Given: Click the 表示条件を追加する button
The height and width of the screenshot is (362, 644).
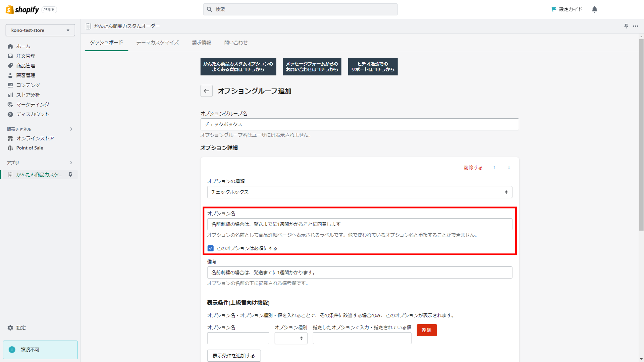Looking at the screenshot, I should coord(234,356).
